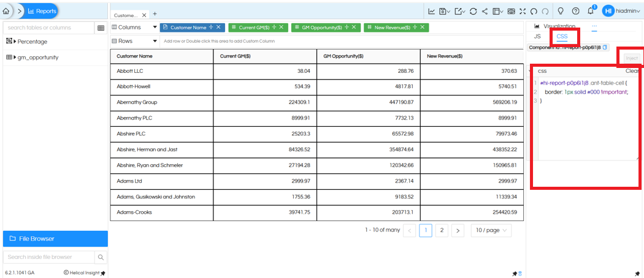The image size is (644, 278).
Task: Switch to the JS tab
Action: 537,37
